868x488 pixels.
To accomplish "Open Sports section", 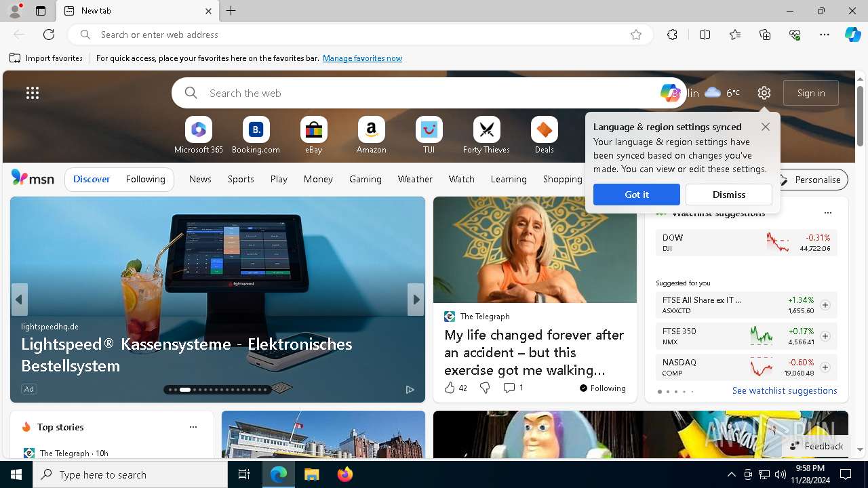I will pos(241,179).
